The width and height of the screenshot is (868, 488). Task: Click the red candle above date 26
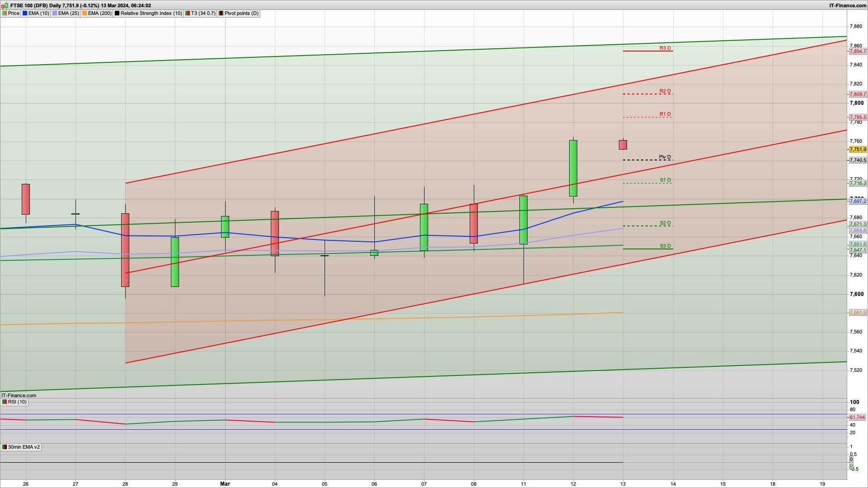[x=26, y=199]
